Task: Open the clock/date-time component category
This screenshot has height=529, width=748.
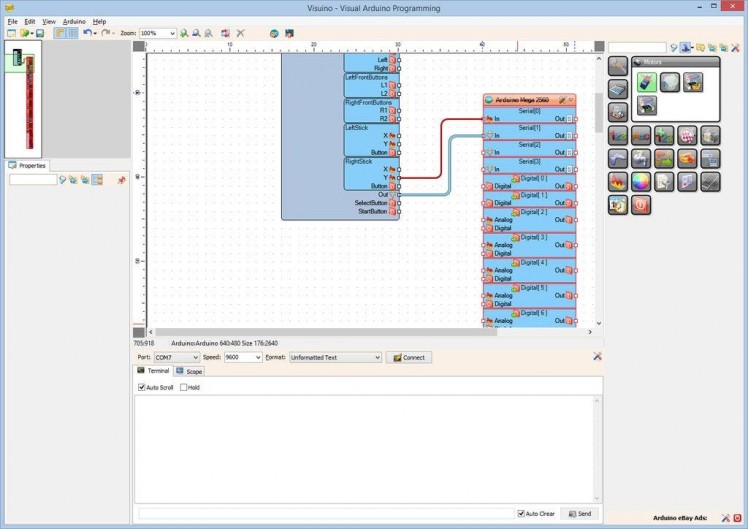Action: [x=618, y=205]
